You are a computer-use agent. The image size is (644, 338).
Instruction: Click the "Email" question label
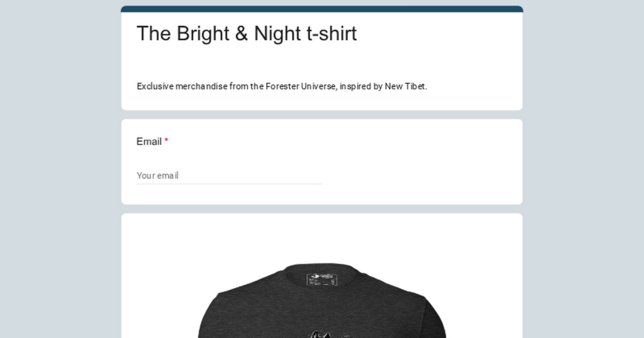pos(149,141)
